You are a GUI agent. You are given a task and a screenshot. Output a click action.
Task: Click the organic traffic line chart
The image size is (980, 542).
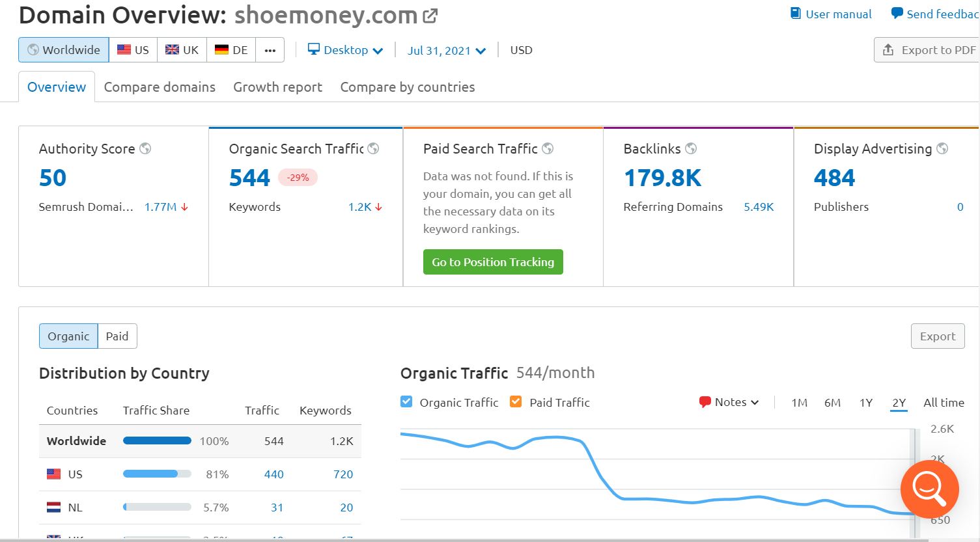click(658, 474)
